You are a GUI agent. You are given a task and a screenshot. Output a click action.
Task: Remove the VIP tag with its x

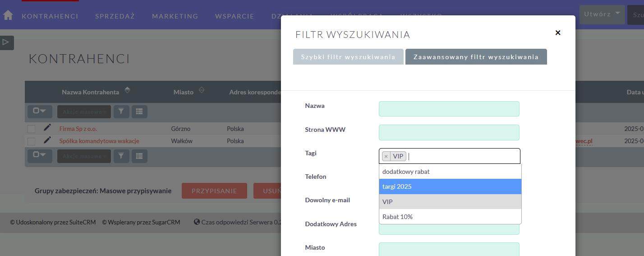click(386, 156)
